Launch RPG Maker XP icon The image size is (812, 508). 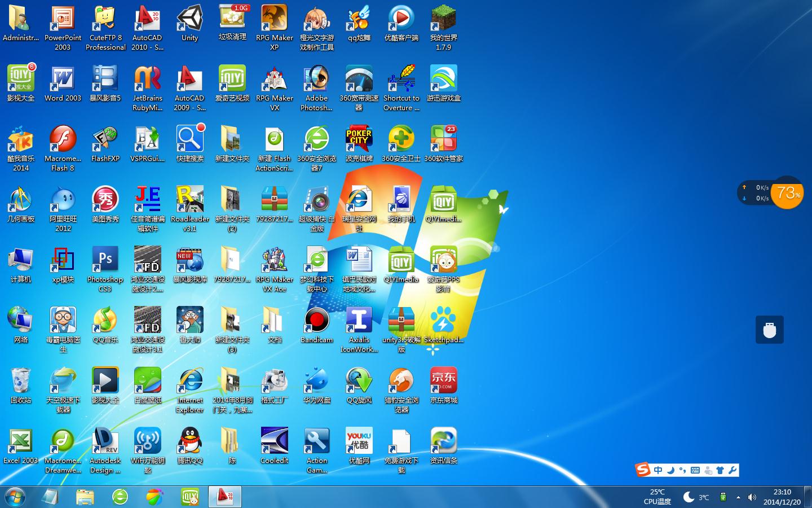coord(275,28)
